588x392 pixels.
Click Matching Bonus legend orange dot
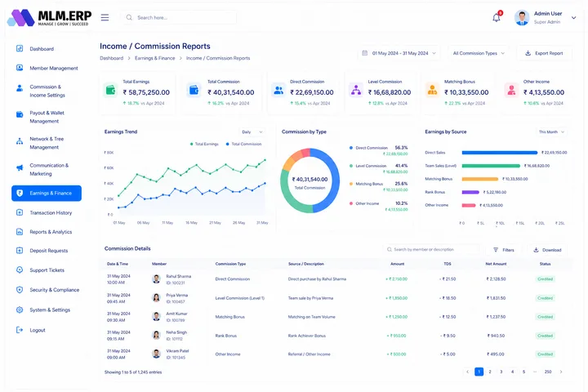click(x=351, y=184)
